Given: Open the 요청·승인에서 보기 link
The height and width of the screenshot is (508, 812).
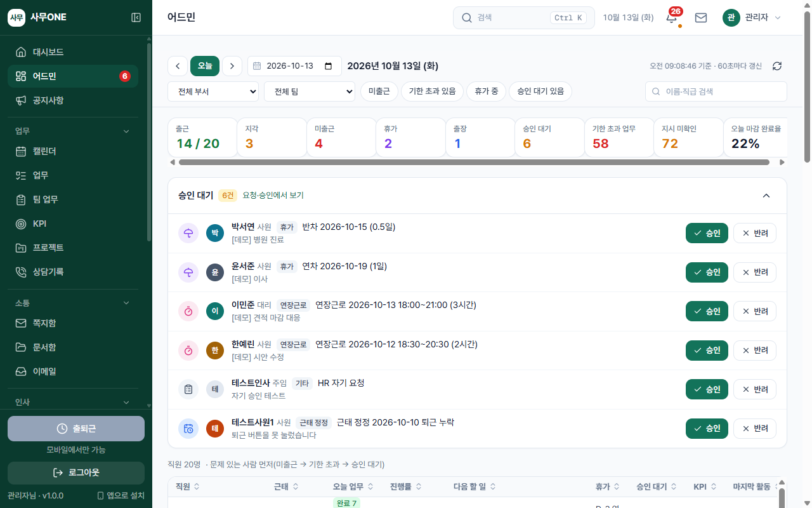Looking at the screenshot, I should [273, 196].
